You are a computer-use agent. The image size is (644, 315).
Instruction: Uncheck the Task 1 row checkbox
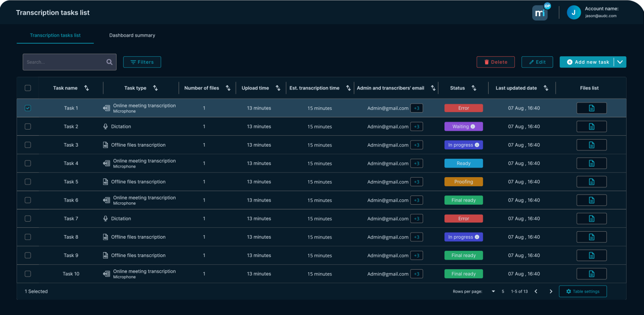click(28, 108)
